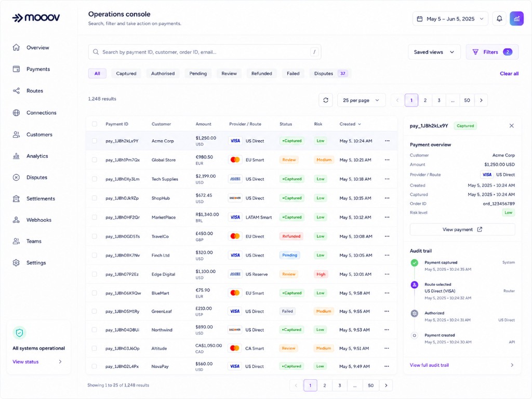Open the 25 per page dropdown
This screenshot has height=399, width=532.
(x=362, y=100)
